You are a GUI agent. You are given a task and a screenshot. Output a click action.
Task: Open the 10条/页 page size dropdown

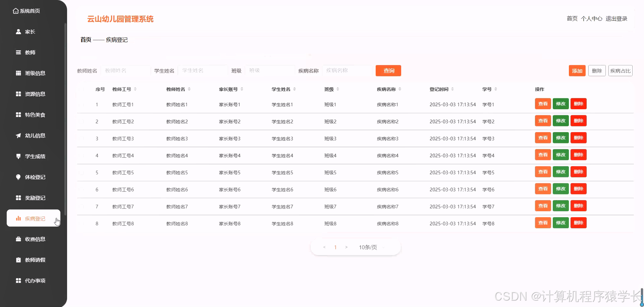point(372,247)
